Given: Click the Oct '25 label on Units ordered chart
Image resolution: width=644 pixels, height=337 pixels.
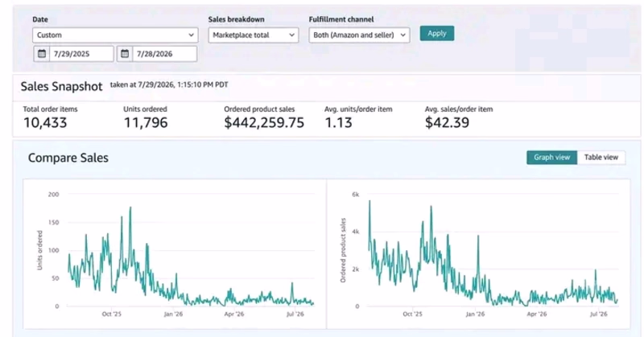Looking at the screenshot, I should 111,314.
